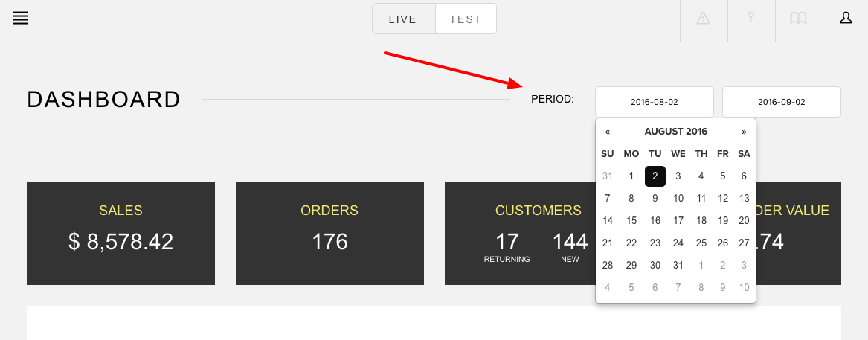Open the hamburger menu icon
The image size is (868, 340).
click(21, 19)
